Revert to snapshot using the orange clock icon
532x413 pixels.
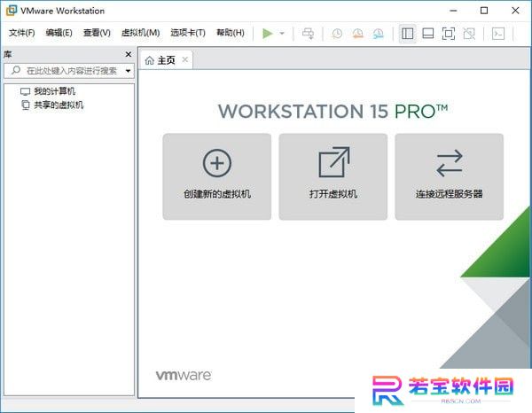tap(357, 33)
